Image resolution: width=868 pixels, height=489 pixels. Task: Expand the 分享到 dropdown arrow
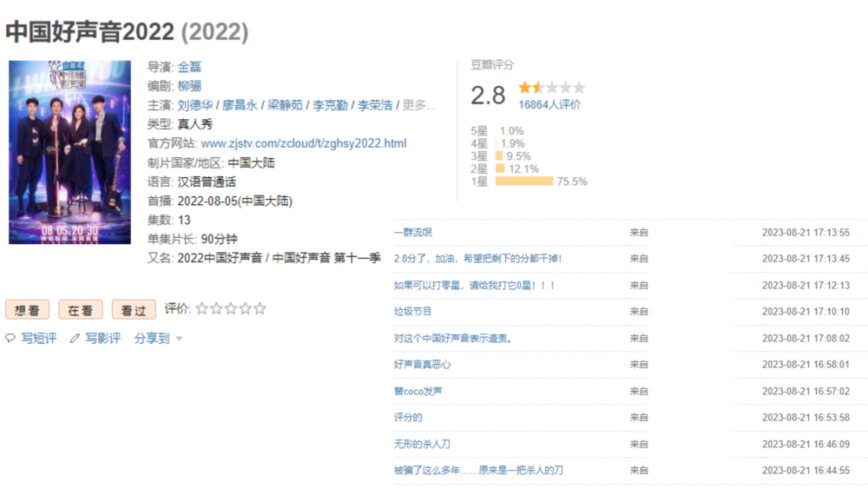click(x=180, y=339)
